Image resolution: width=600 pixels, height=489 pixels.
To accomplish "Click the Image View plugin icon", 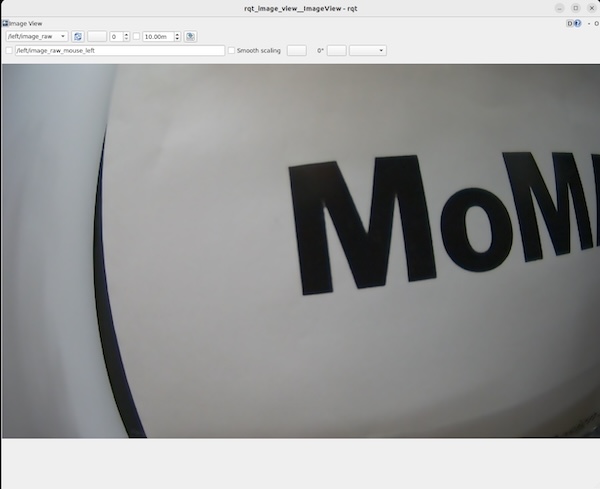I will point(5,23).
